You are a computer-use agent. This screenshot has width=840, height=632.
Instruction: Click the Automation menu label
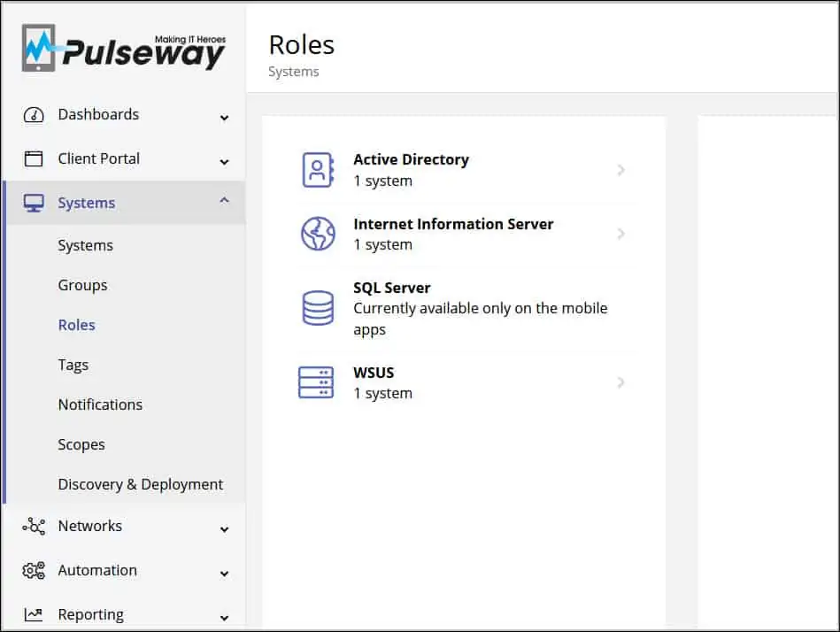[x=97, y=570]
